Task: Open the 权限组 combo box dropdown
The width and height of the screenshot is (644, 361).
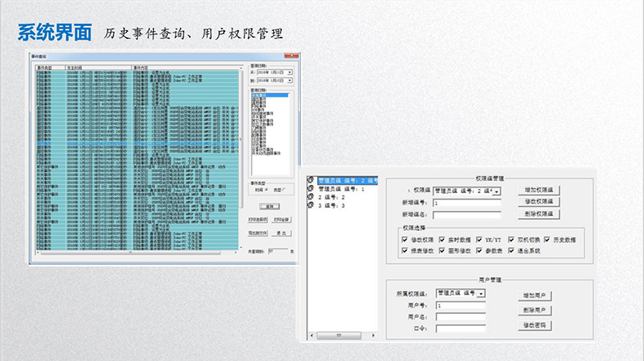Action: (x=496, y=192)
